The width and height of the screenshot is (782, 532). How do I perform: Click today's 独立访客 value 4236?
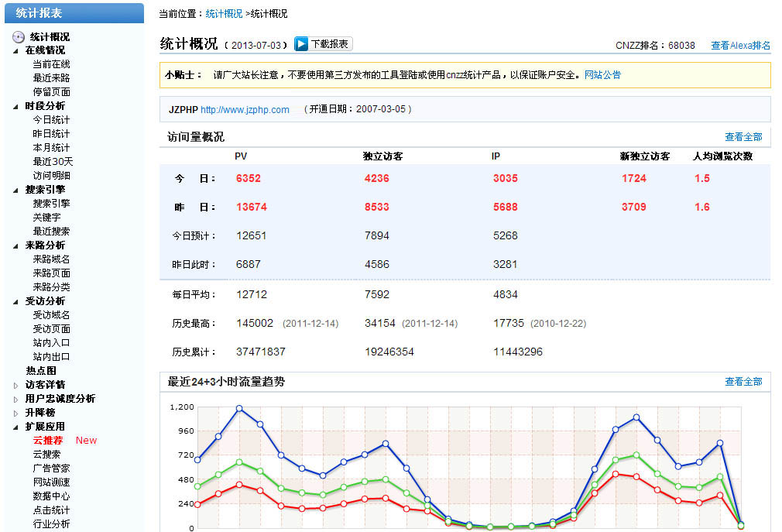377,179
